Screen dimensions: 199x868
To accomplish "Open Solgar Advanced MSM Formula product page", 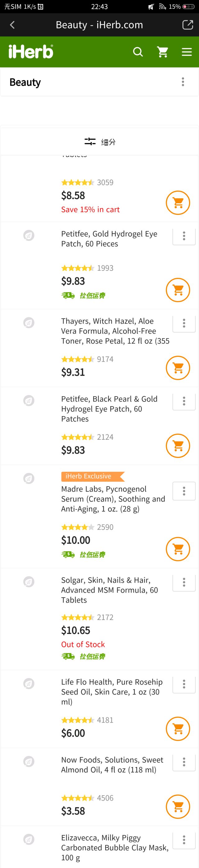I will point(109,590).
